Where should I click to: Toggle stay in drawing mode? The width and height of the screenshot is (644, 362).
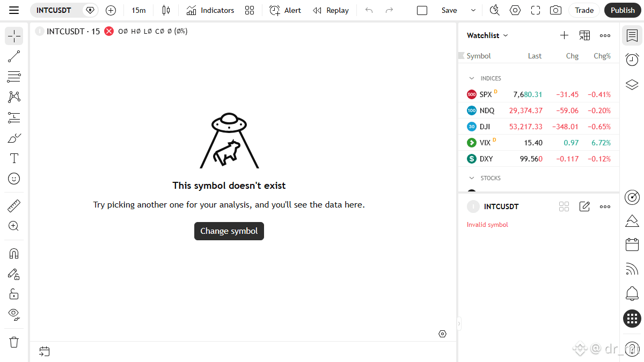coord(14,274)
